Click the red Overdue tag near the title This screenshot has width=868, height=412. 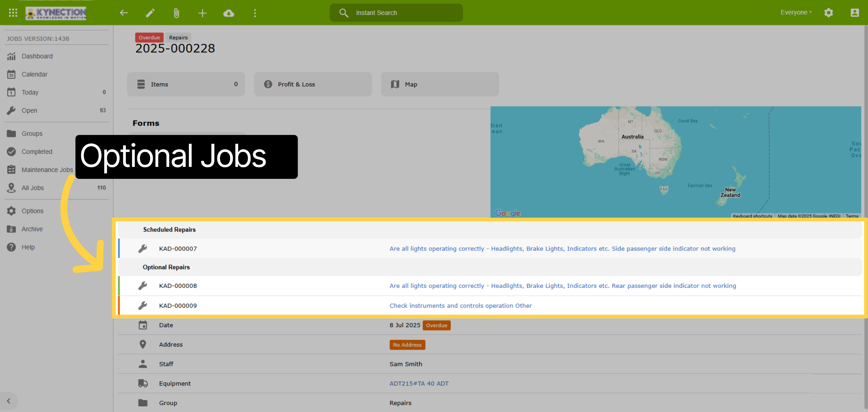click(149, 37)
